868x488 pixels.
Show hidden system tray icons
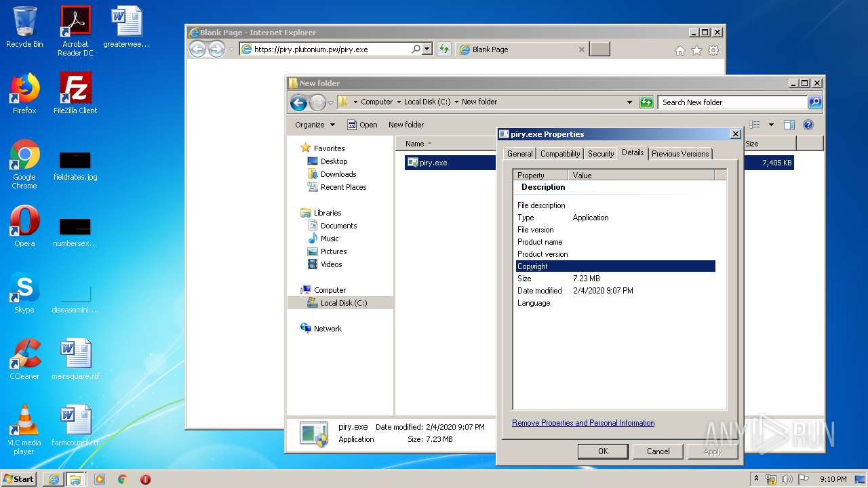pos(756,479)
